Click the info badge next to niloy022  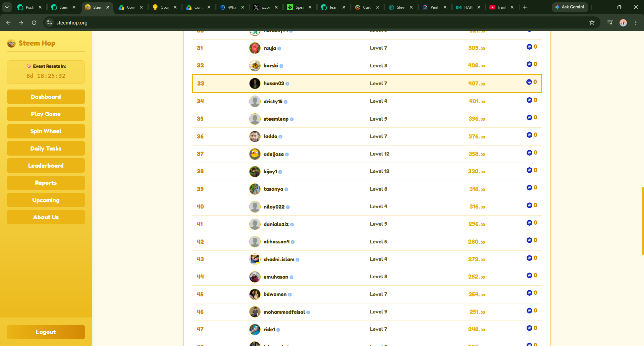point(288,207)
